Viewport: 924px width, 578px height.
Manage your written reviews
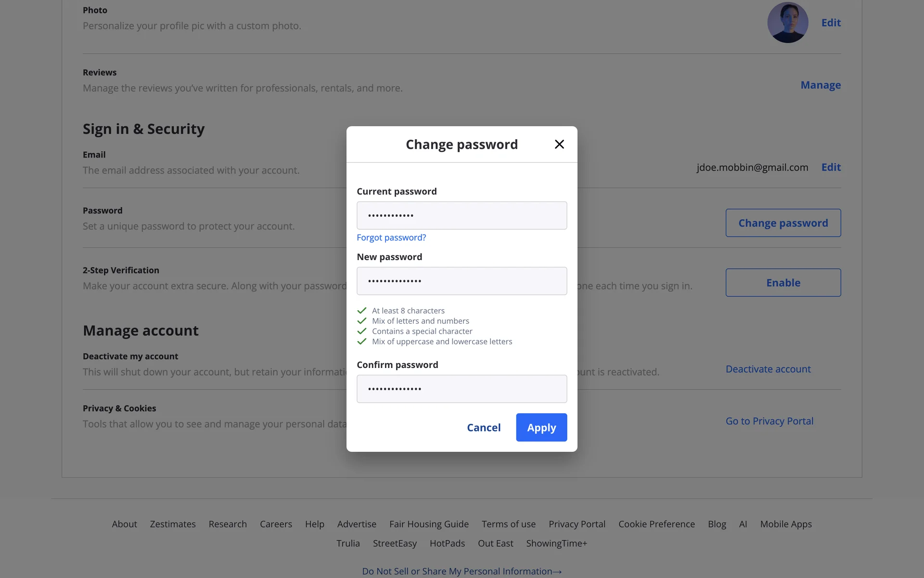tap(821, 85)
